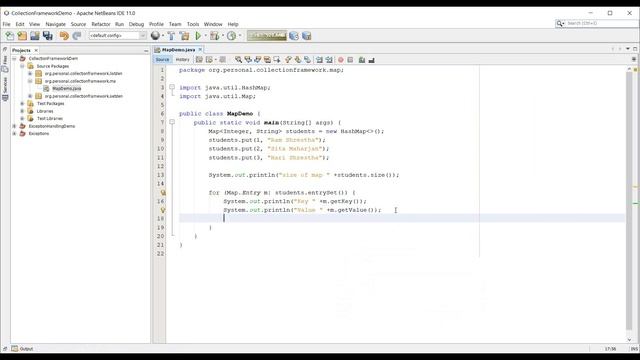Open the Profile Project dropdown arrow
This screenshot has width=640, height=360.
coord(240,36)
